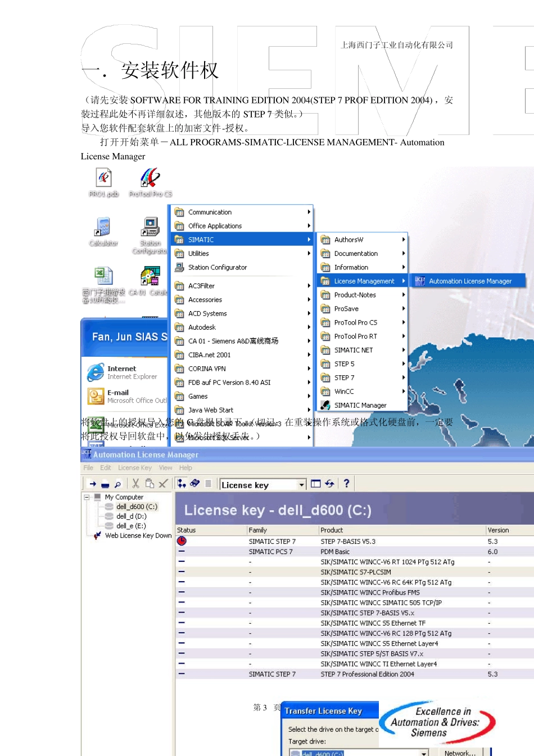Click the list details toolbar icon
Viewport: 534px width, 756px height.
point(209,483)
